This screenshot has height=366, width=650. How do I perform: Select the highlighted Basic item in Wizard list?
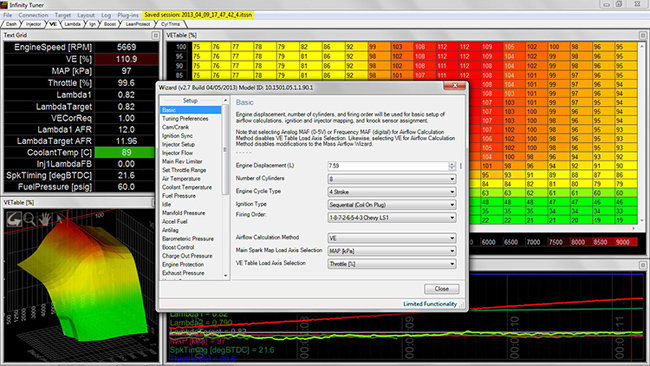pos(191,110)
